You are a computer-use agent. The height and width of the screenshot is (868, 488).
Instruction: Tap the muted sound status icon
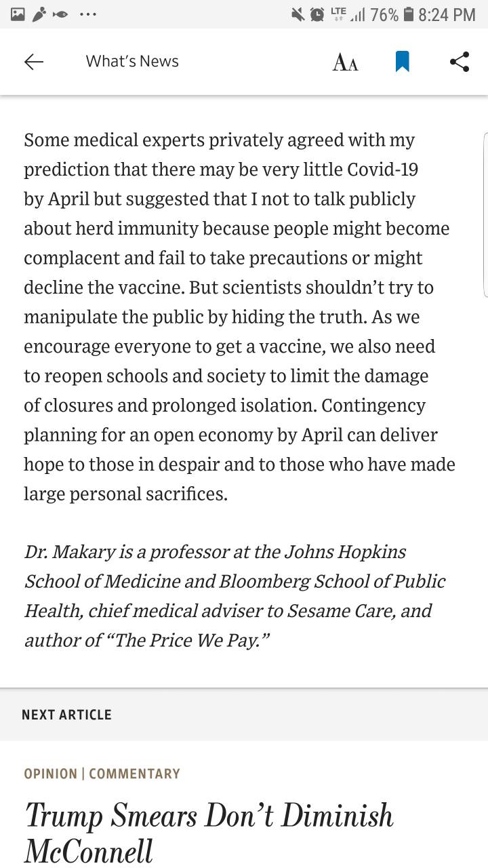297,14
